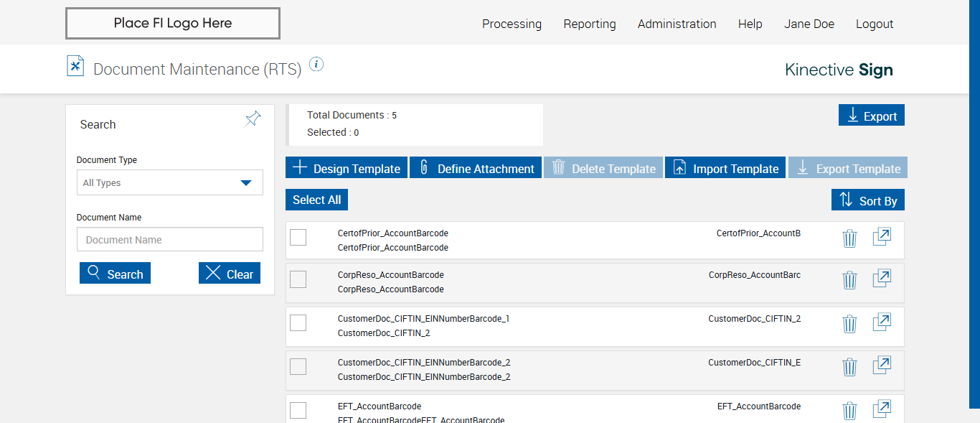Click Logout in the top navigation
The height and width of the screenshot is (423, 980).
coord(875,24)
